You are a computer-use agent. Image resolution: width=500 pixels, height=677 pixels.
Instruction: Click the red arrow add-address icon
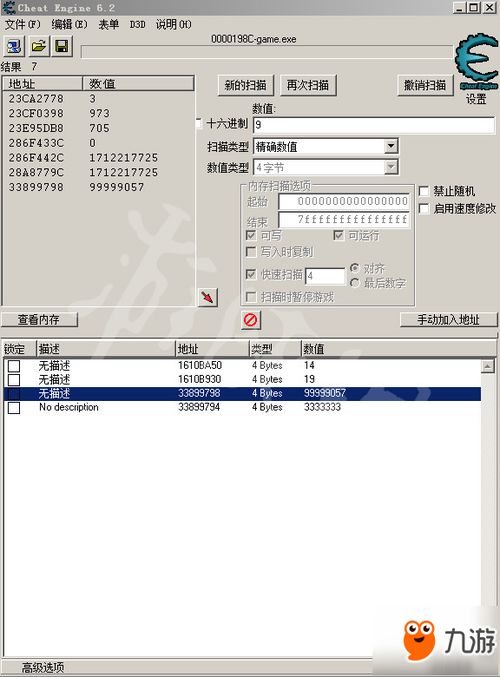click(208, 297)
